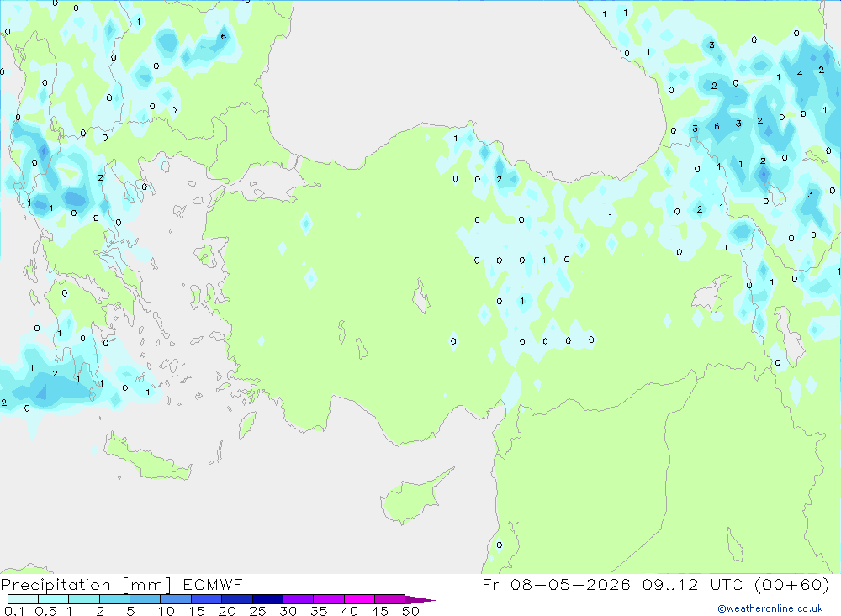
Task: Click the '25' legend tick label
Action: 257,611
